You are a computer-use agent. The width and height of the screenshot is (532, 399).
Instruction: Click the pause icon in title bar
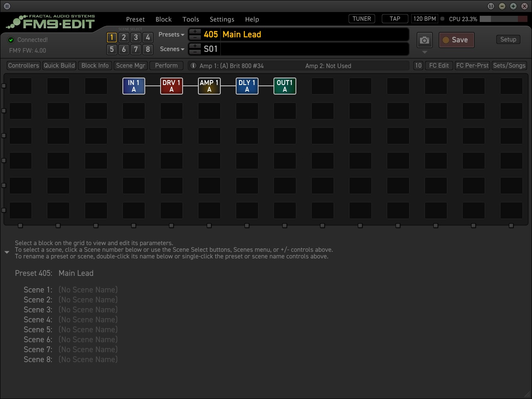click(7, 6)
